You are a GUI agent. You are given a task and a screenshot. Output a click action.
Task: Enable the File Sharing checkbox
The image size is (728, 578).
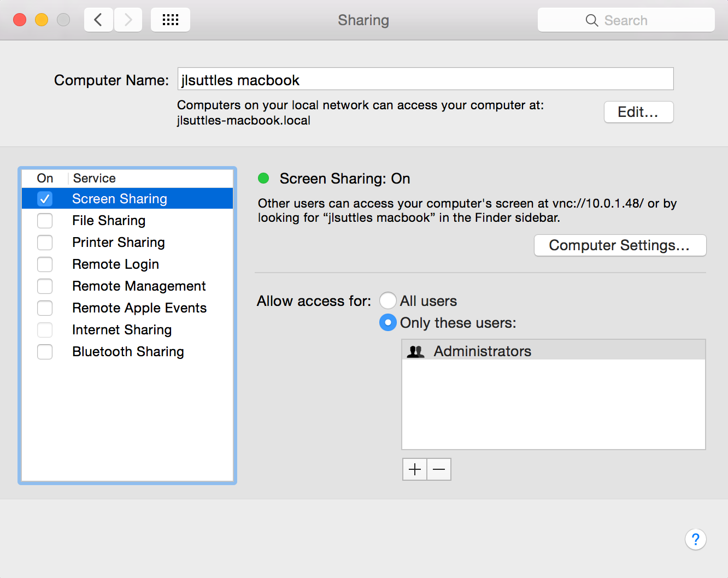pyautogui.click(x=45, y=221)
